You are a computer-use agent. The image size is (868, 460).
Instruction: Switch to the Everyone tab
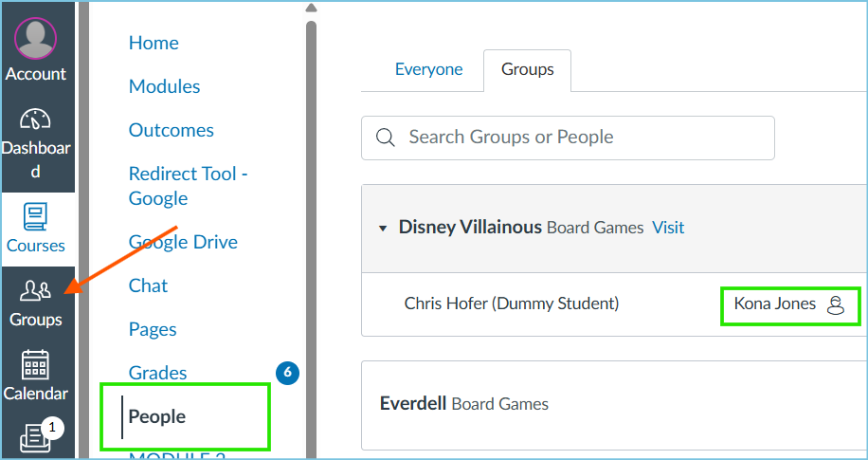point(428,69)
